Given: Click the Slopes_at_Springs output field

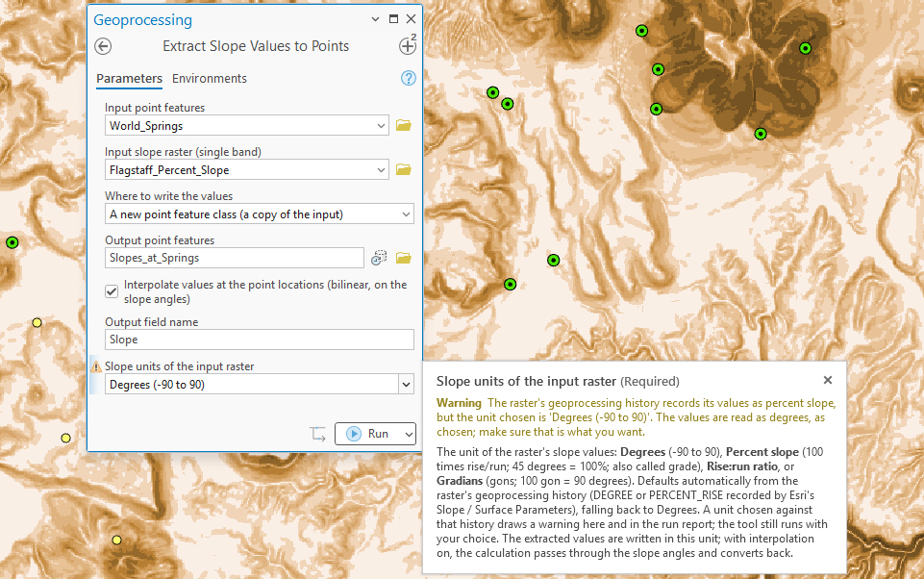Looking at the screenshot, I should [x=235, y=258].
